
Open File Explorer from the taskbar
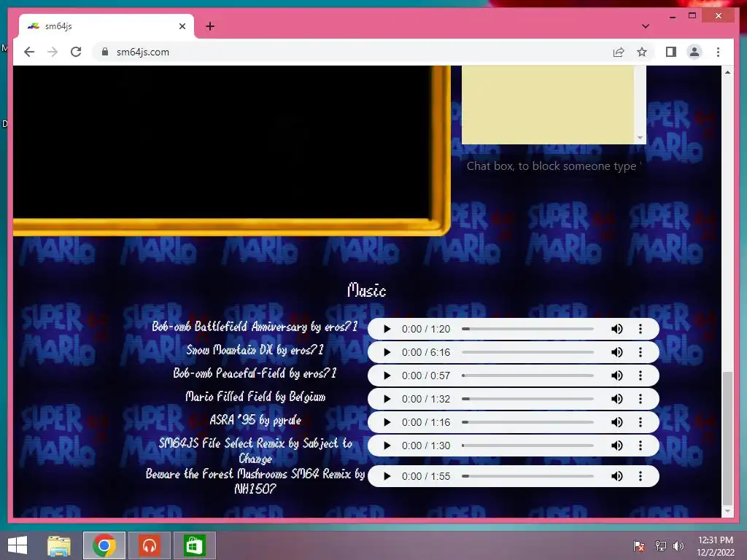(59, 545)
